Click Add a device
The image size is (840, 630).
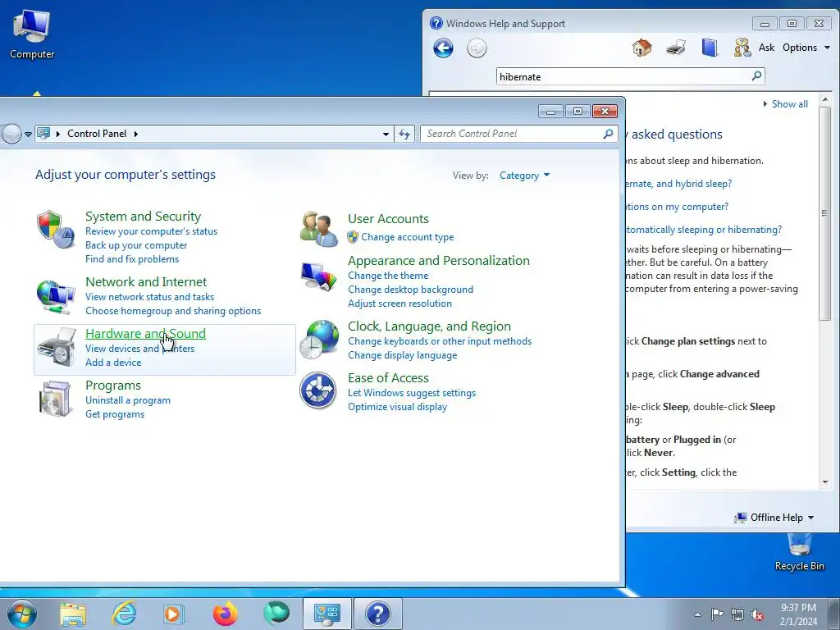click(113, 363)
